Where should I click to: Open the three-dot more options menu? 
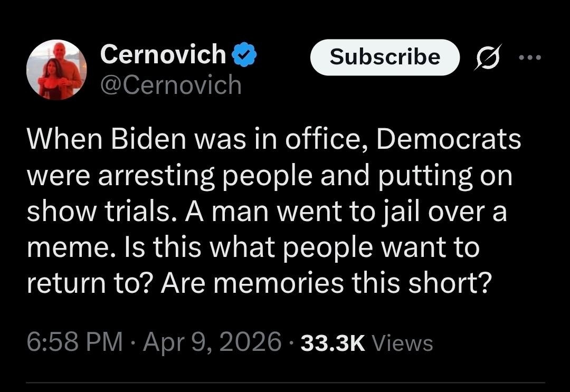tap(530, 58)
